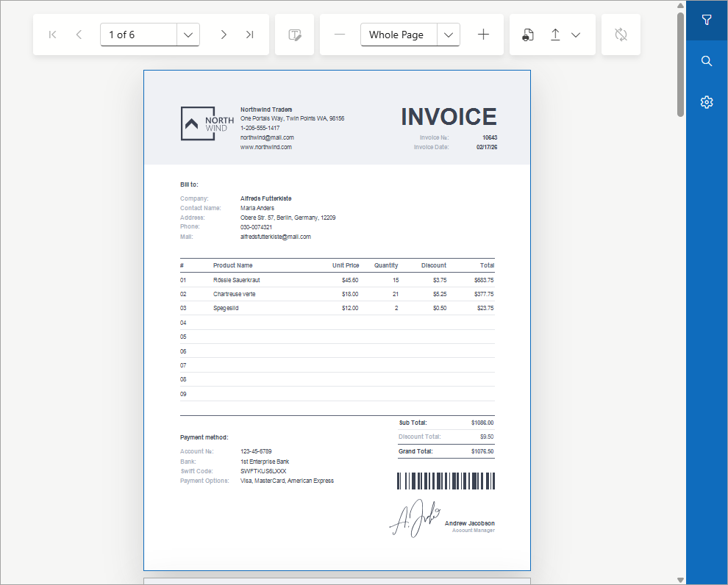The height and width of the screenshot is (585, 728).
Task: Open zoom level dropdown arrow
Action: pyautogui.click(x=449, y=35)
